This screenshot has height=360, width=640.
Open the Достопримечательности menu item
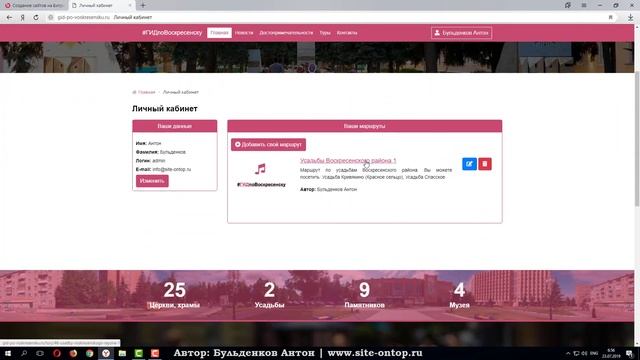286,33
